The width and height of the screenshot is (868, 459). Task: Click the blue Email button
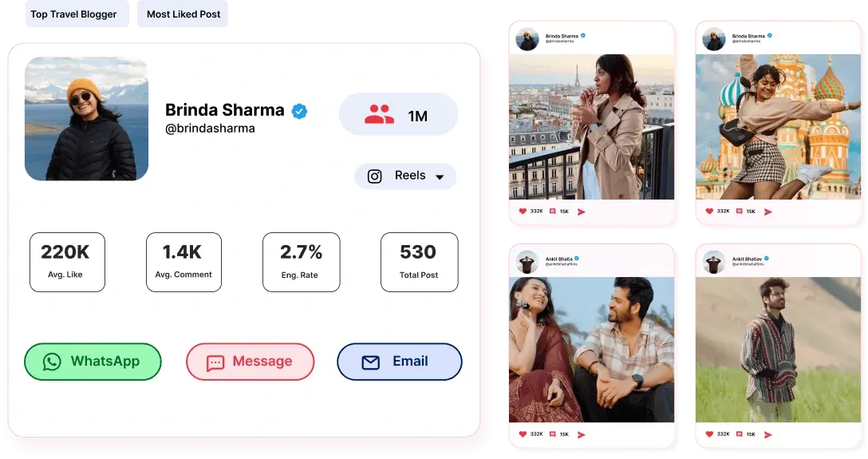point(400,362)
